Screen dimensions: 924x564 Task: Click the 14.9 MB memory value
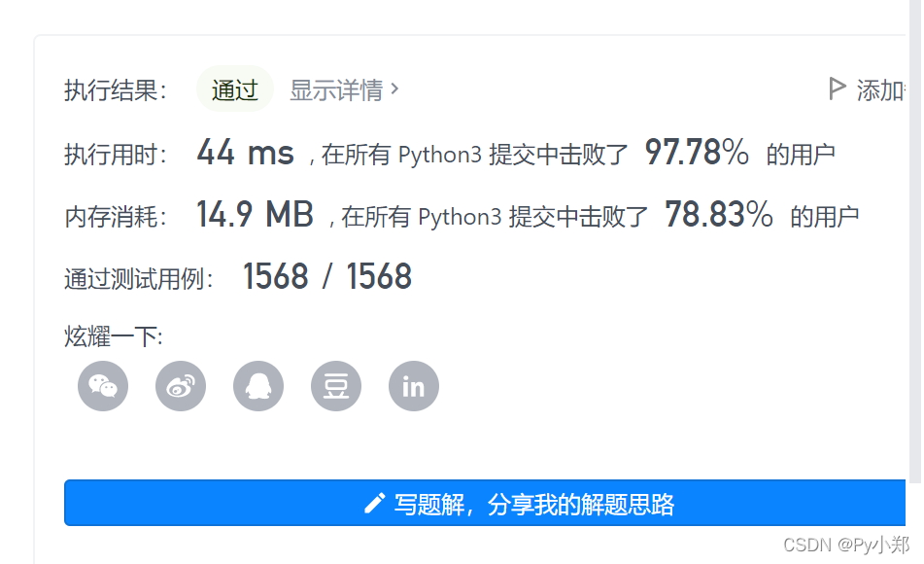pyautogui.click(x=255, y=214)
